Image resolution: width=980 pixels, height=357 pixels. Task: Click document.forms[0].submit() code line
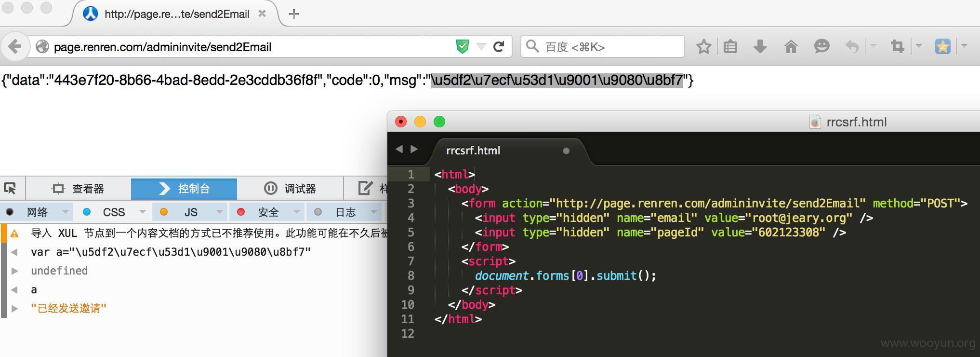coord(566,276)
